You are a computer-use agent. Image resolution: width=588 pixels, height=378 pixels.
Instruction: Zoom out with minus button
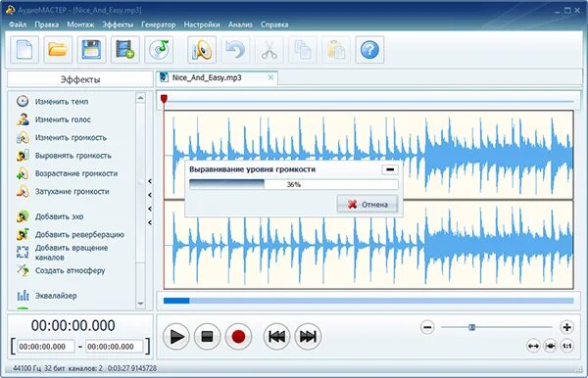coord(427,327)
